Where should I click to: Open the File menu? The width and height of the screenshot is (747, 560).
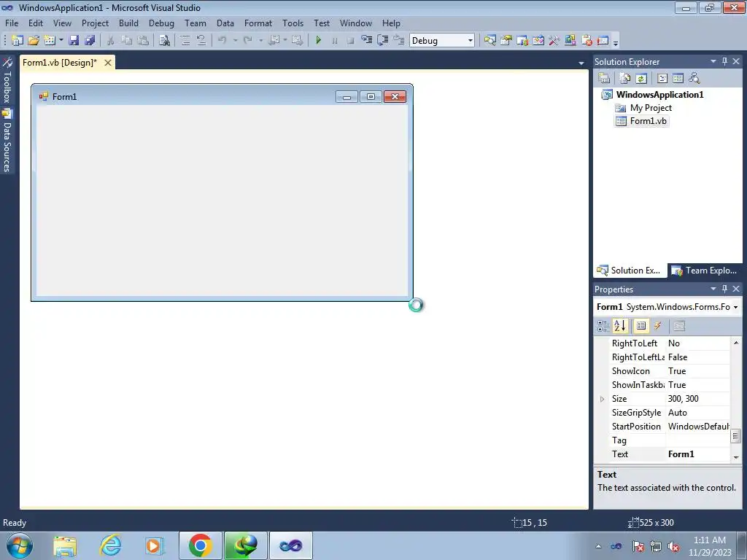[12, 23]
